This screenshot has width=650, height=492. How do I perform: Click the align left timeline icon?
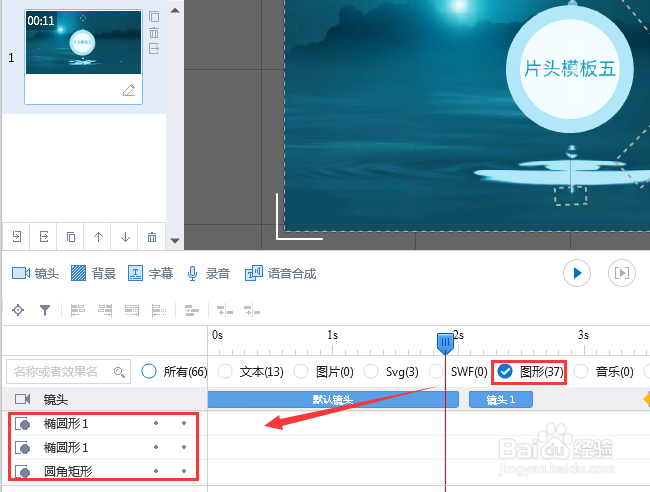pyautogui.click(x=78, y=310)
